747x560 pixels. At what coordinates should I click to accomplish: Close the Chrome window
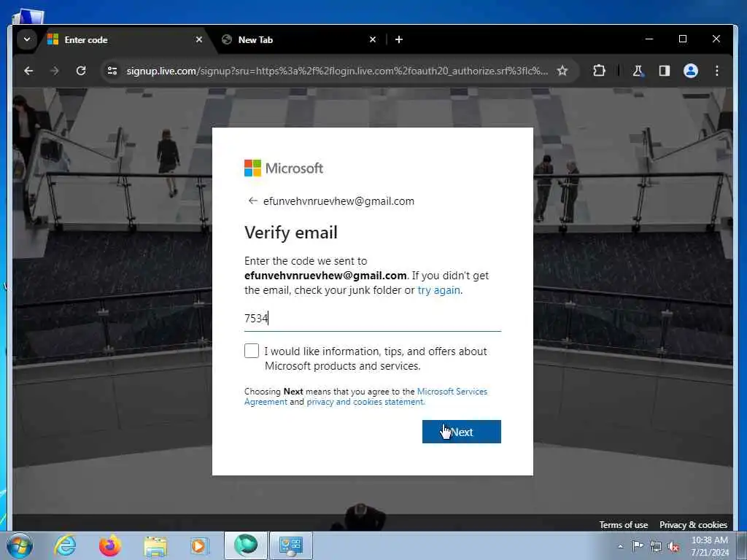(716, 39)
